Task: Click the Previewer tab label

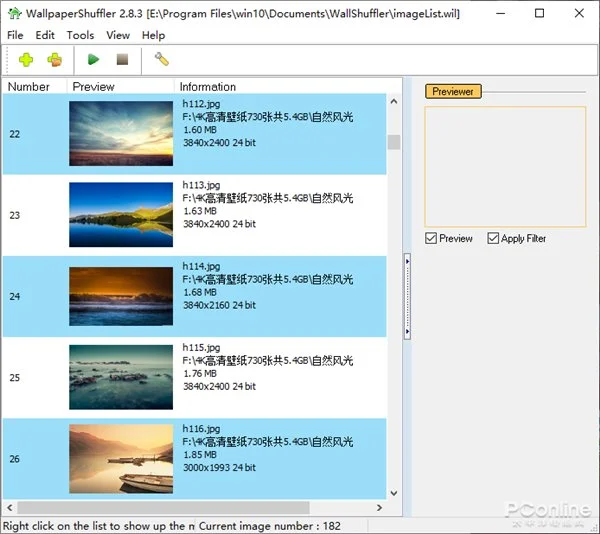Action: coord(453,91)
